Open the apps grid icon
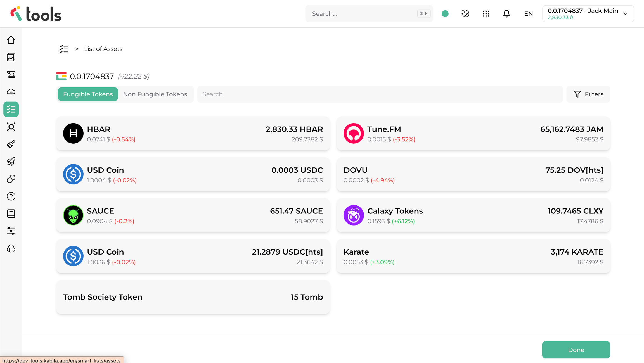 click(x=486, y=14)
